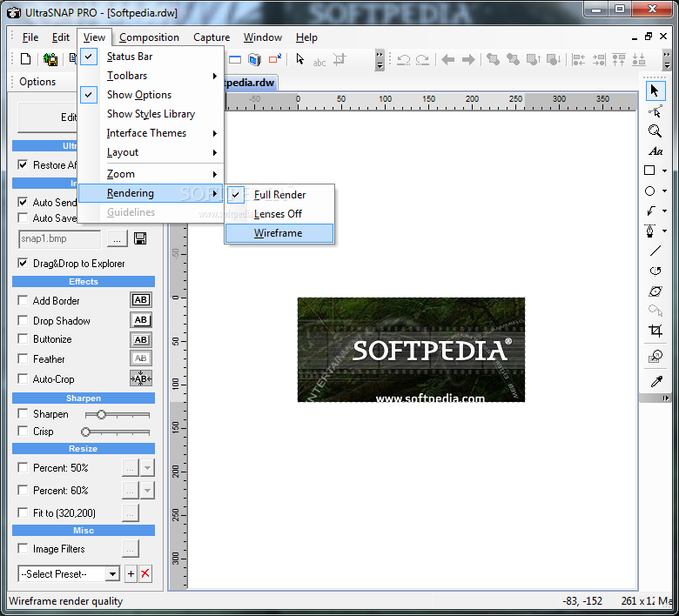
Task: Toggle the Auto Send checkbox
Action: point(23,202)
